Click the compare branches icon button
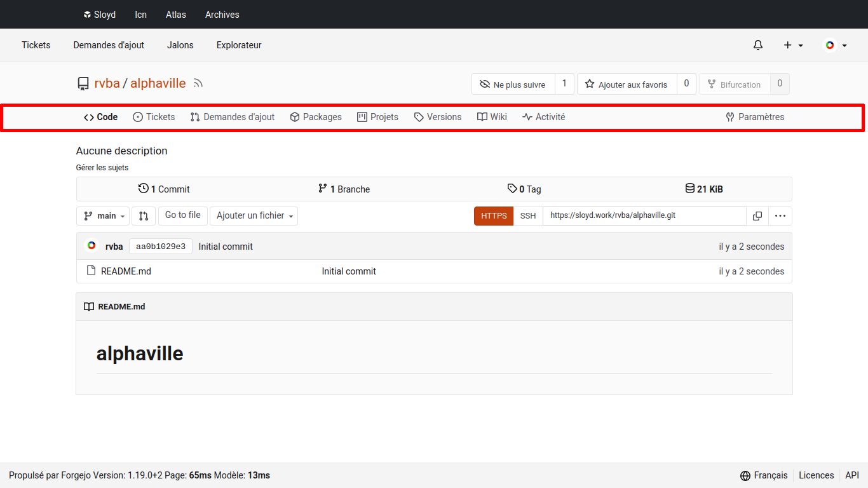The height and width of the screenshot is (488, 868). pos(144,216)
